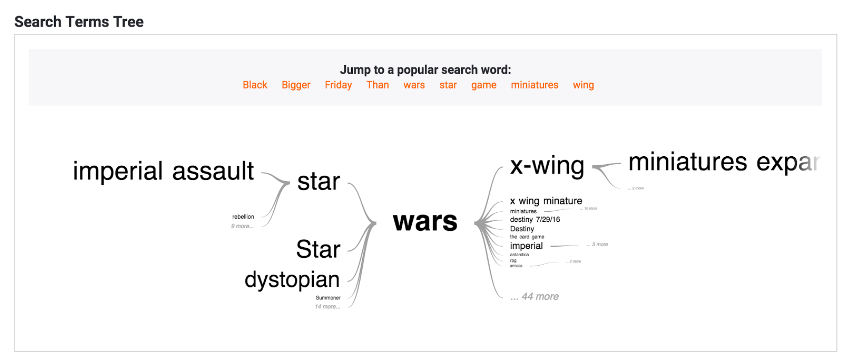Open the imperial assault branch
The height and width of the screenshot is (363, 855).
point(164,171)
